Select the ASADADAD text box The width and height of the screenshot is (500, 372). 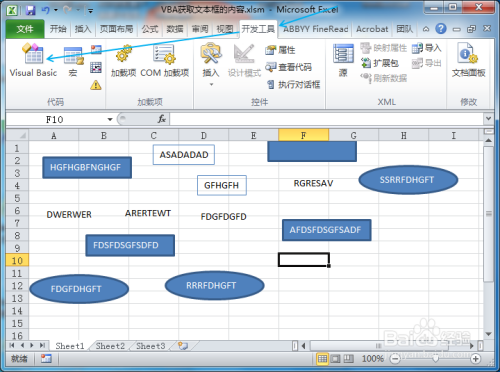pyautogui.click(x=184, y=155)
